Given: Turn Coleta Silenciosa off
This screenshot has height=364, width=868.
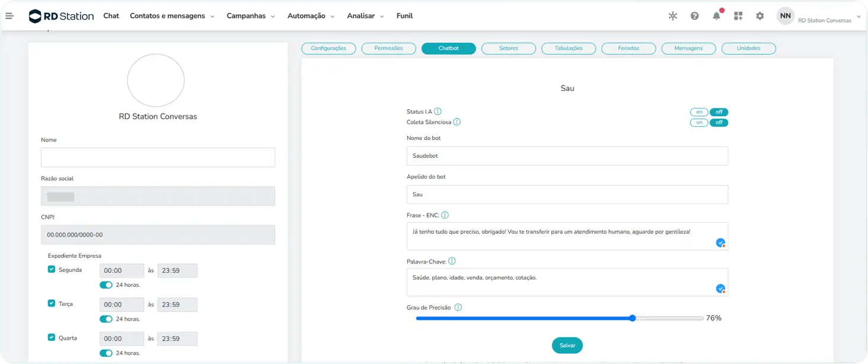Looking at the screenshot, I should click(719, 123).
